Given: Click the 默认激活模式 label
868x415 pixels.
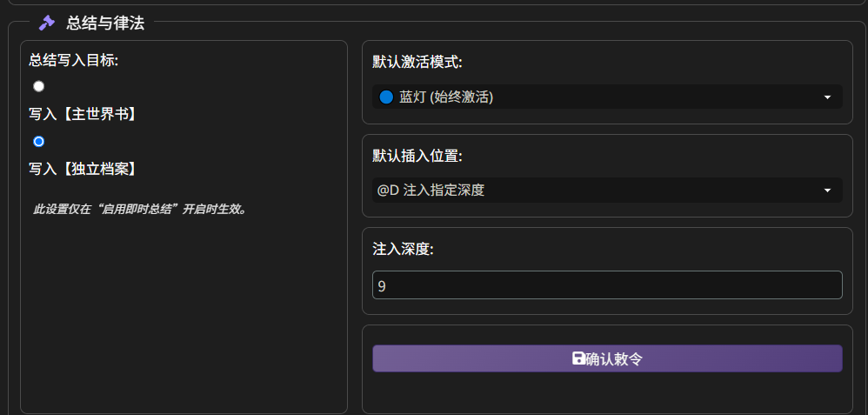Looking at the screenshot, I should pos(417,62).
